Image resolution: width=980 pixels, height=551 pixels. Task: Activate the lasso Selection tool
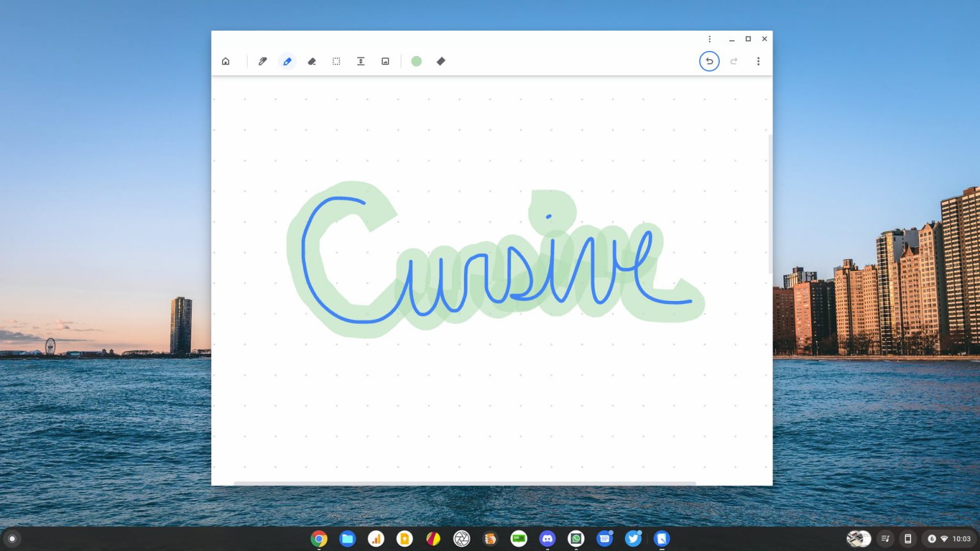click(x=336, y=61)
